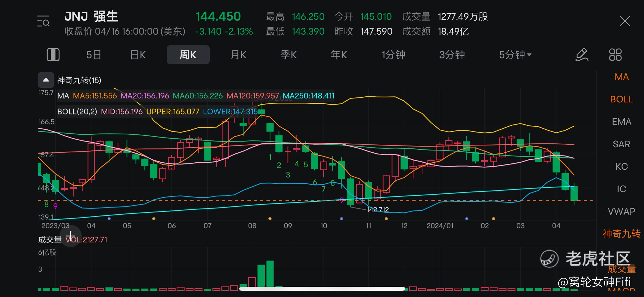The height and width of the screenshot is (297, 644).
Task: Switch to the 季K chart tab
Action: pyautogui.click(x=289, y=55)
